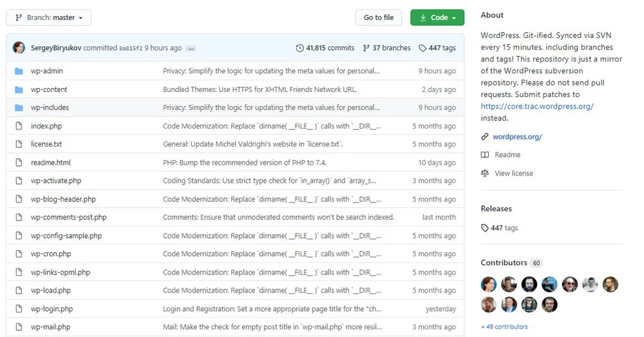Open the 37 branches list
Screen dimensions: 644x337
coord(392,48)
